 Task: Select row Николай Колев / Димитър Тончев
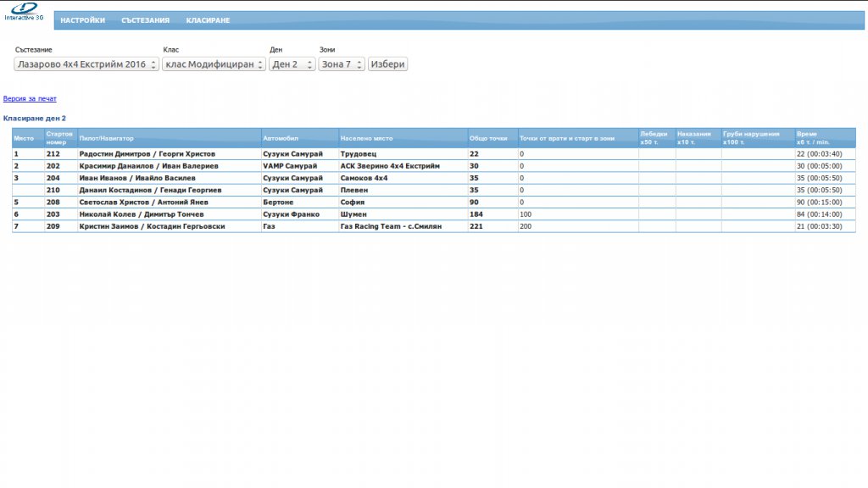tap(433, 214)
